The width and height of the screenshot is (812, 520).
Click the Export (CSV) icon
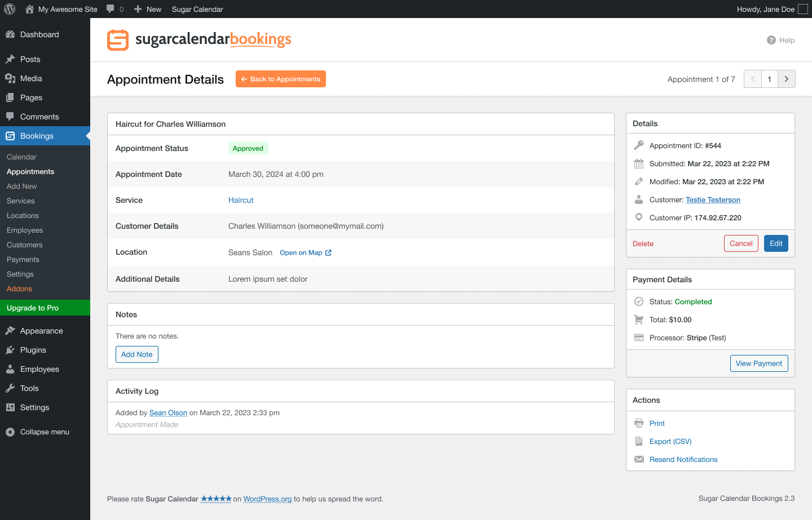[639, 441]
